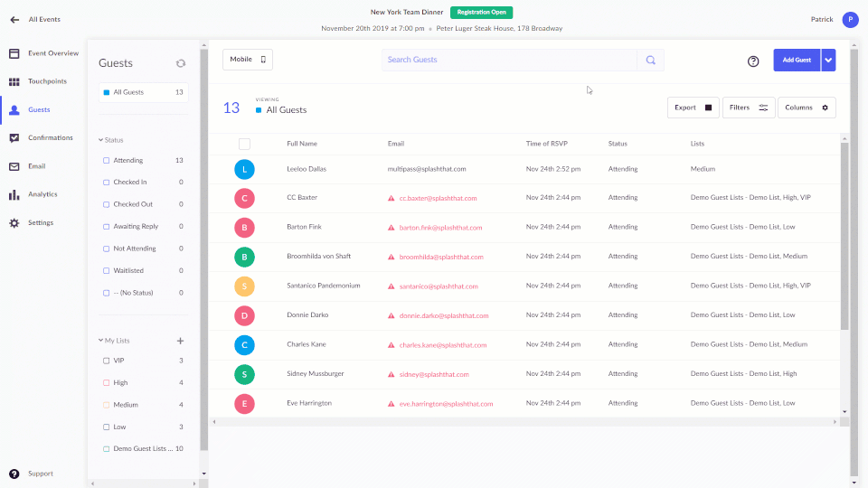Refresh the guest list with the reload icon
Viewport: 868px width, 488px height.
[x=181, y=63]
